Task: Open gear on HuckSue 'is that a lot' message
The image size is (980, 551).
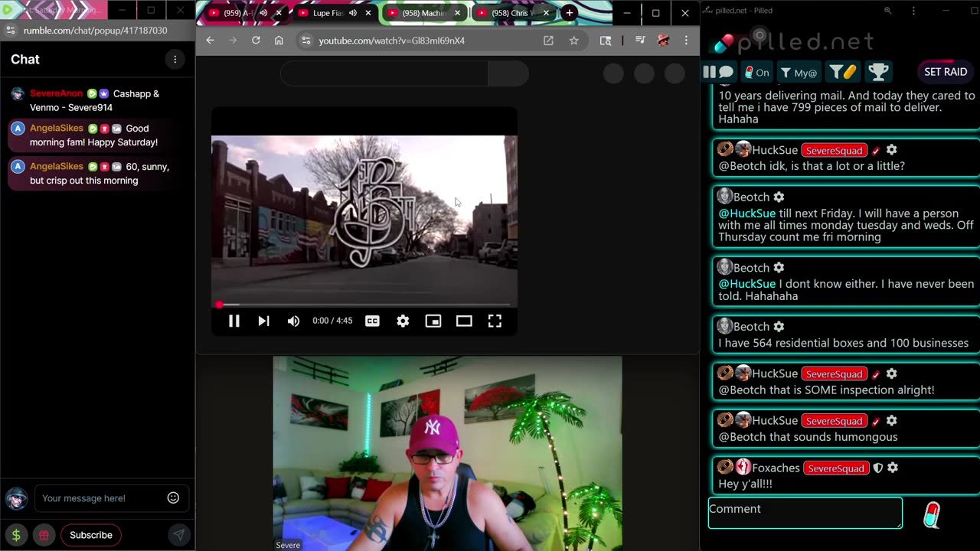Action: pyautogui.click(x=891, y=150)
